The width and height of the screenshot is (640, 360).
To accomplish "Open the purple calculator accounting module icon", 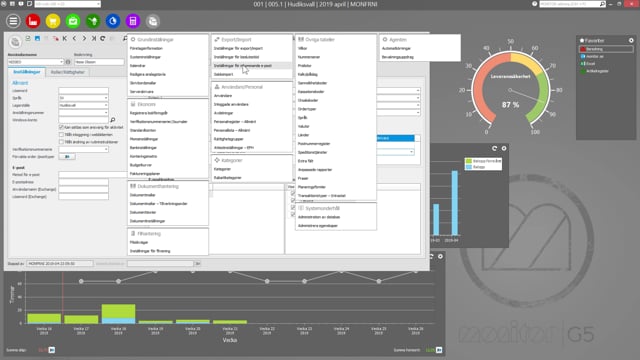I will 133,21.
